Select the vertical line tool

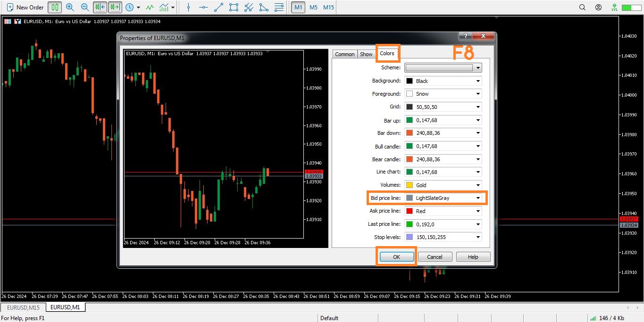click(188, 8)
